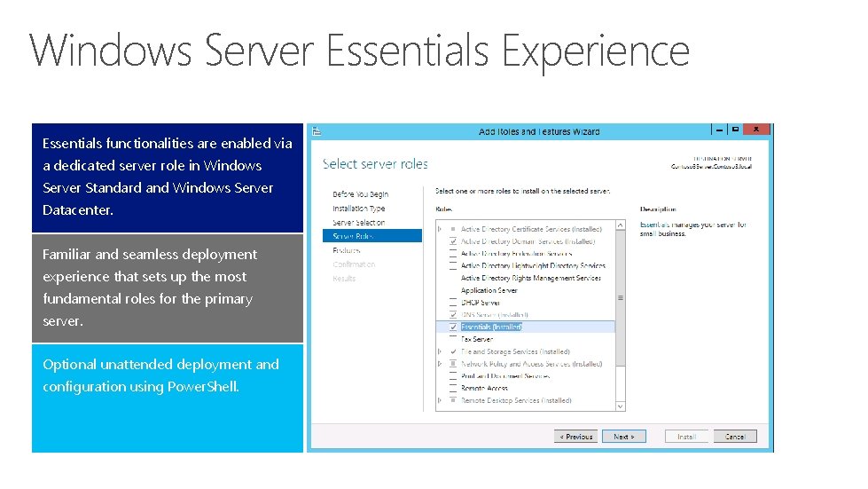Open the Results step
868x489 pixels.
tap(344, 279)
